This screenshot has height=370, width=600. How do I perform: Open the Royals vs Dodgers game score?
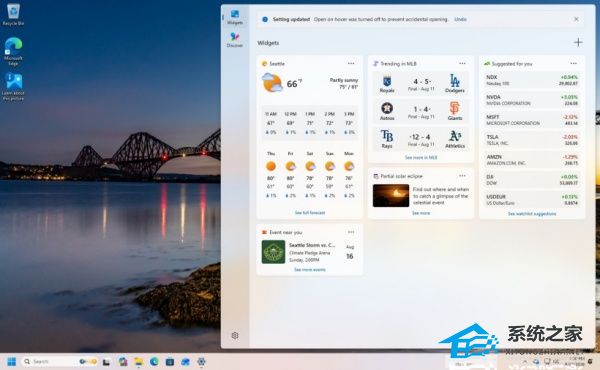[421, 84]
